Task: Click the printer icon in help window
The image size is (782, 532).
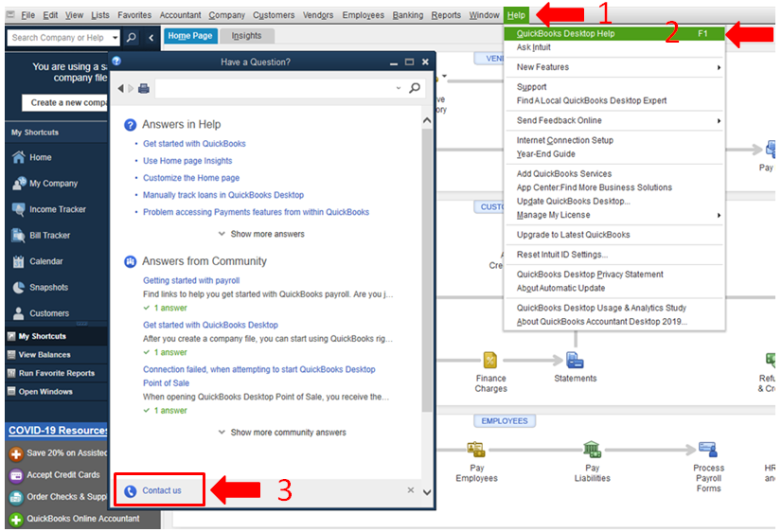Action: point(144,88)
